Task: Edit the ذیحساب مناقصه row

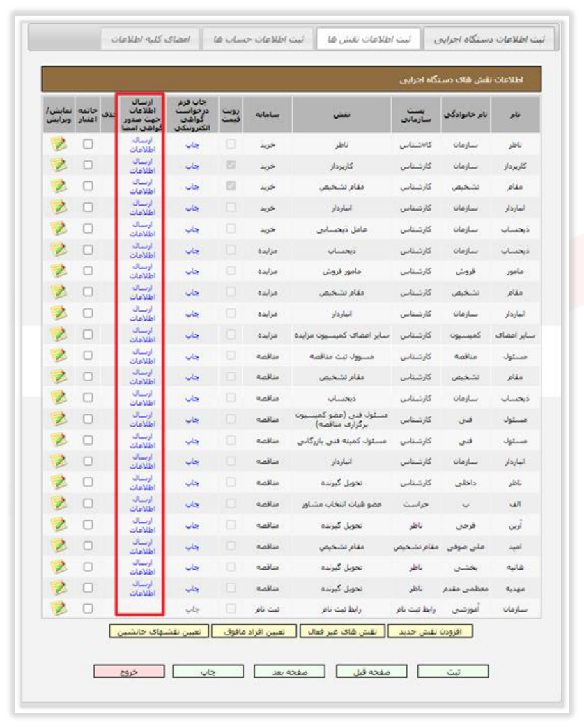Action: 59,398
